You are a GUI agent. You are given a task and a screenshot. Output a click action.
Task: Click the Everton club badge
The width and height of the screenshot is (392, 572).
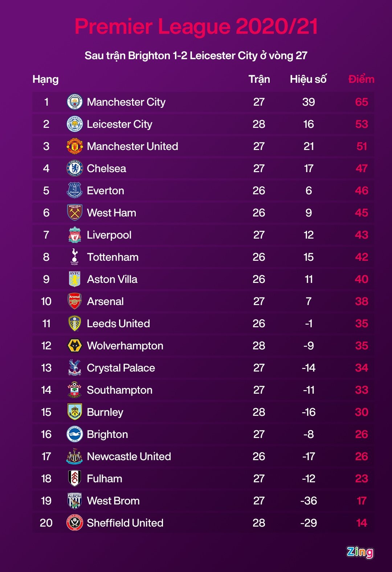coord(75,191)
